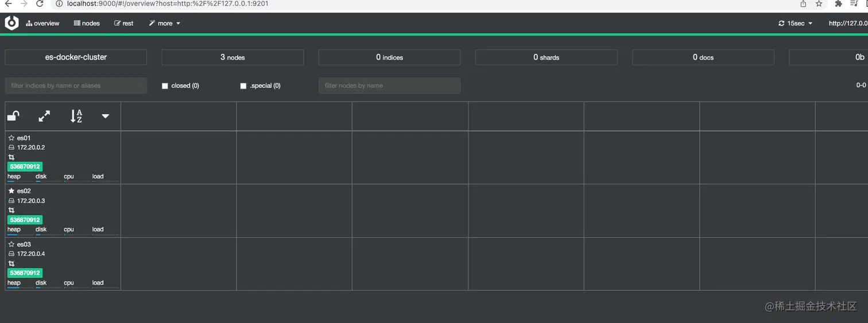
Task: Focus the filter nodes by name field
Action: pos(390,85)
